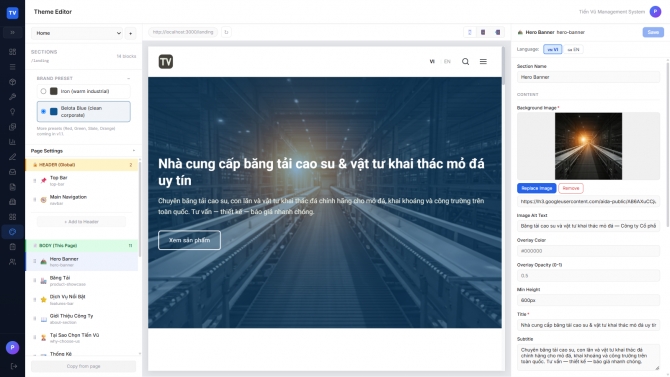Select the Main Navigation section row
The height and width of the screenshot is (377, 670).
pyautogui.click(x=82, y=200)
